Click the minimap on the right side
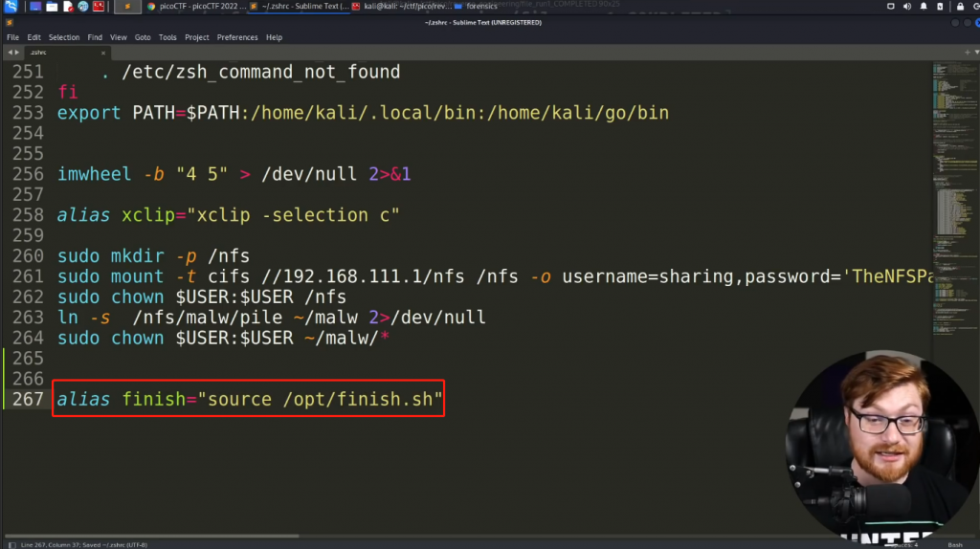 pos(955,200)
